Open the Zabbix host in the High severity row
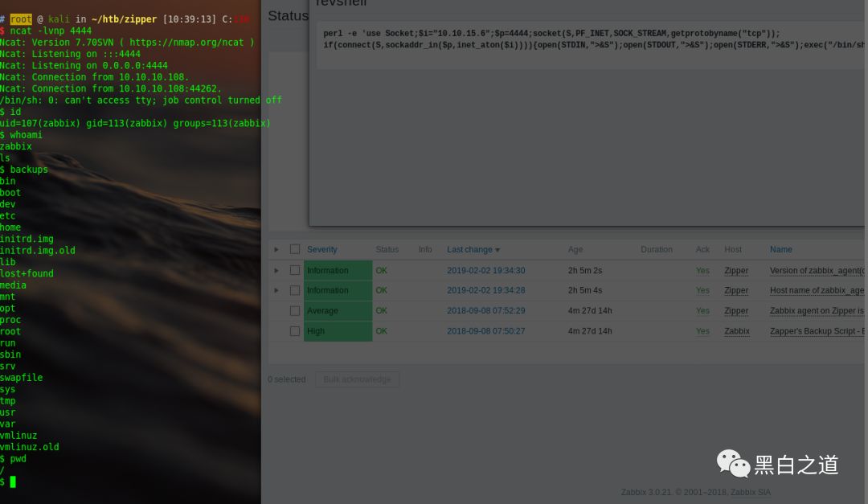 [x=737, y=331]
